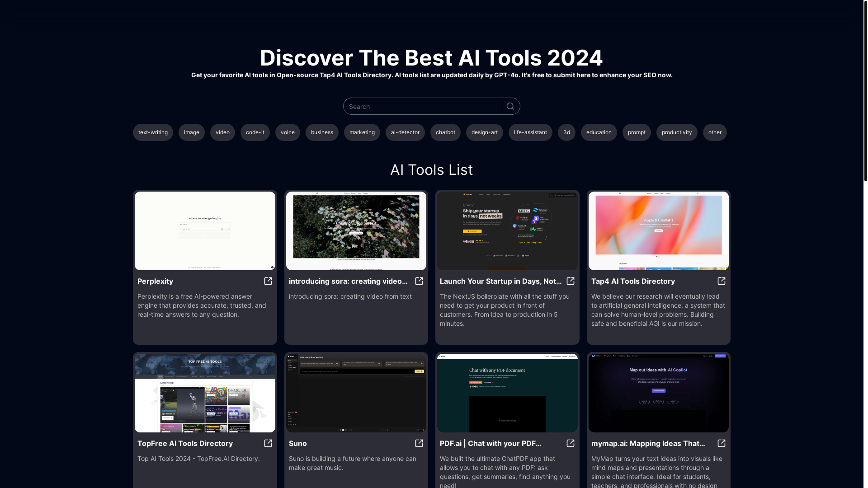Viewport: 868px width, 488px height.
Task: Click Perplexity's description text
Action: tap(202, 305)
